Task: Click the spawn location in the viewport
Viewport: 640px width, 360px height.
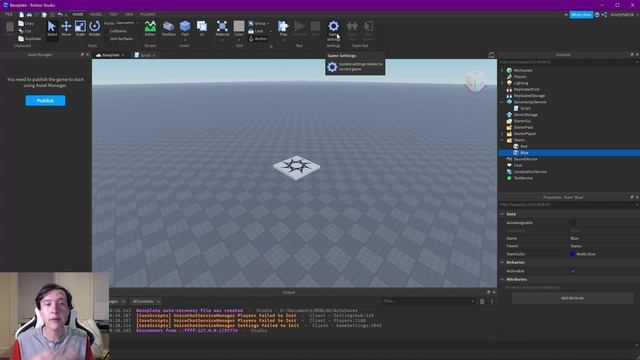Action: (x=297, y=167)
